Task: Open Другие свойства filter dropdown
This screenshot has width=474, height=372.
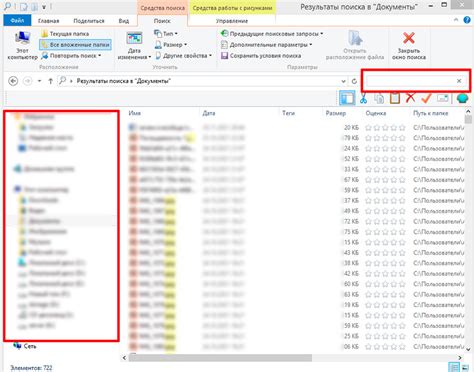Action: [x=183, y=56]
